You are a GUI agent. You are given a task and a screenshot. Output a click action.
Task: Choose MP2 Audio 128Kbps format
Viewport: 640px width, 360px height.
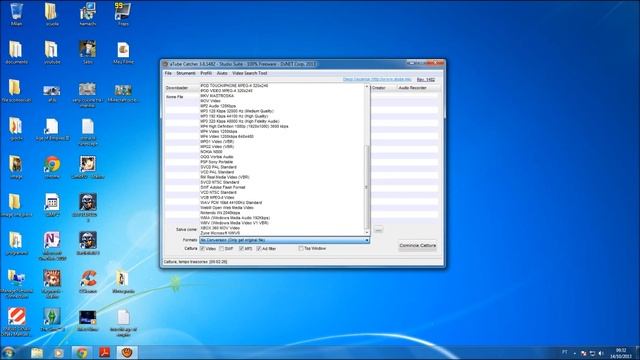(x=218, y=106)
